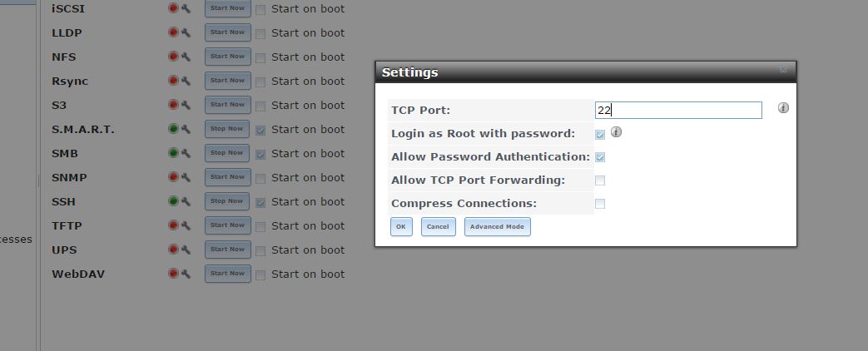868x351 pixels.
Task: Start the TFTP service now
Action: point(227,225)
